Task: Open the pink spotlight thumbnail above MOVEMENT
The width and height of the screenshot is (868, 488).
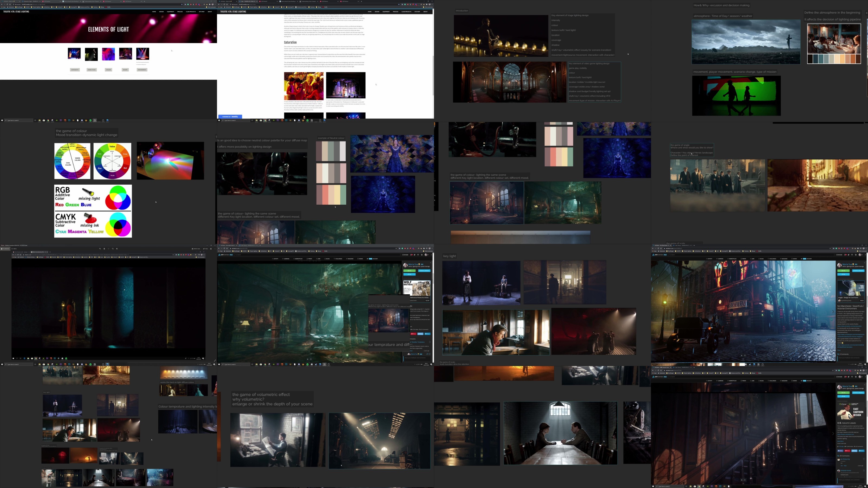Action: pos(142,54)
